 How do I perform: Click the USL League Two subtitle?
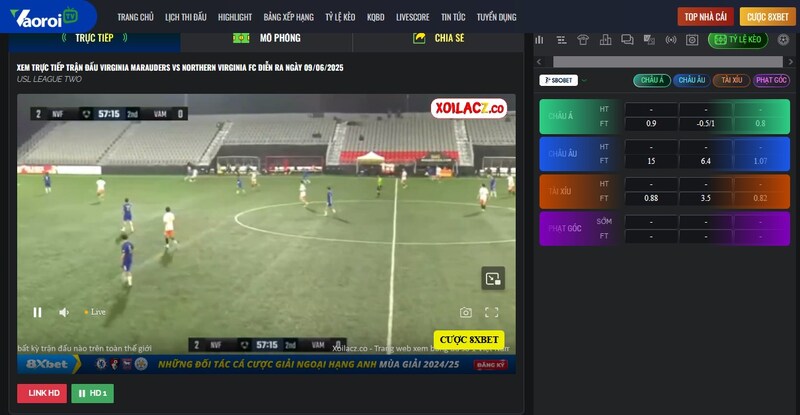(x=49, y=79)
